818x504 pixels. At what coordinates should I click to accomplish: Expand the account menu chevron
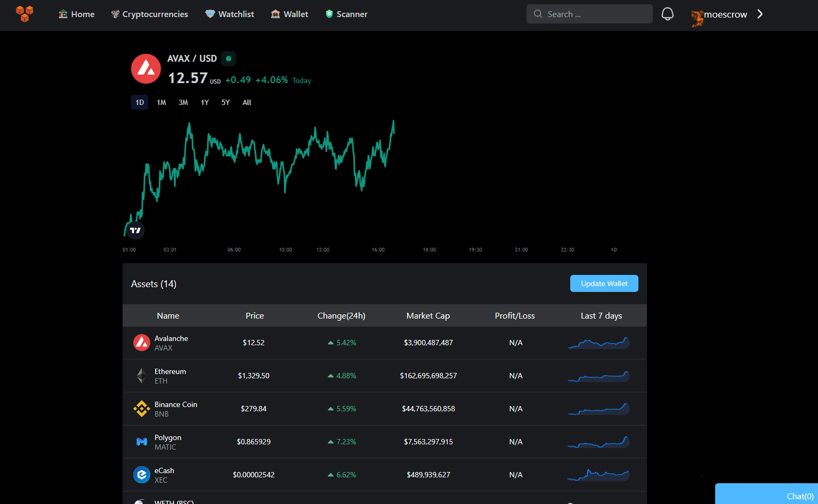pos(760,14)
